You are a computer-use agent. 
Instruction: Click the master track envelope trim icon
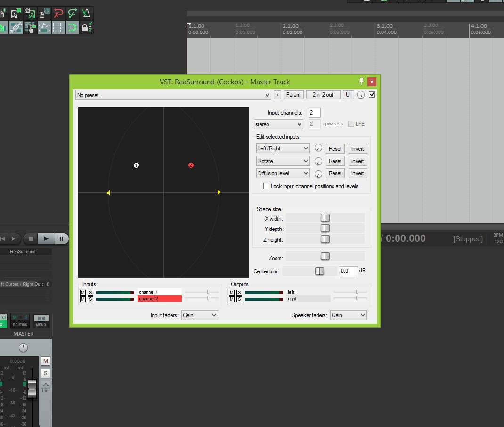pyautogui.click(x=46, y=385)
